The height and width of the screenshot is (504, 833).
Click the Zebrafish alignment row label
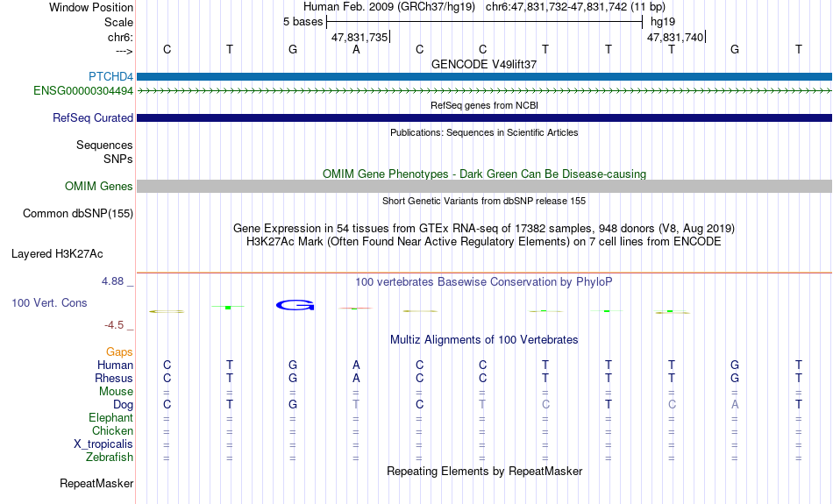tap(110, 457)
